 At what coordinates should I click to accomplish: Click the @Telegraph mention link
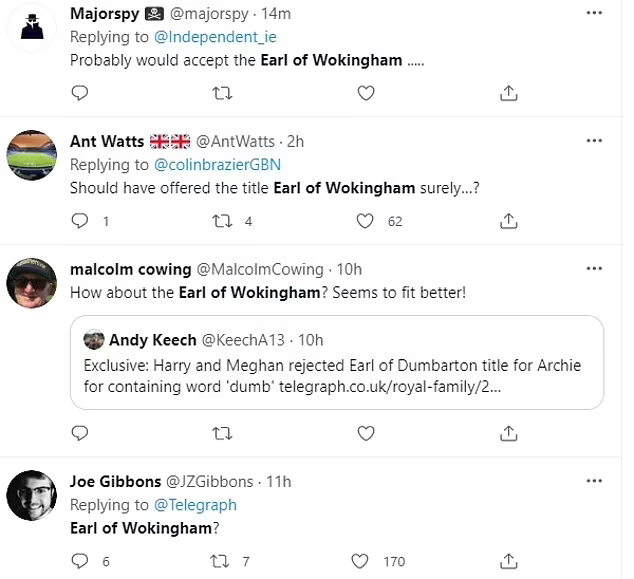tap(194, 505)
